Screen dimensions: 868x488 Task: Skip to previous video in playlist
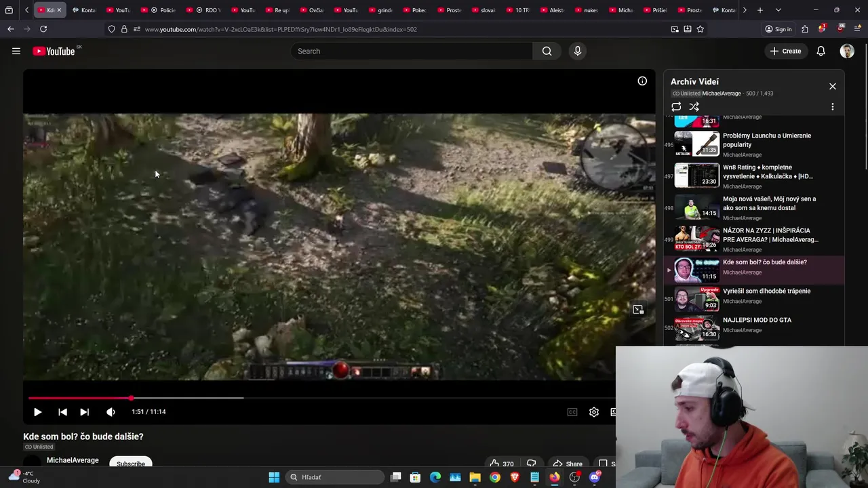(62, 411)
